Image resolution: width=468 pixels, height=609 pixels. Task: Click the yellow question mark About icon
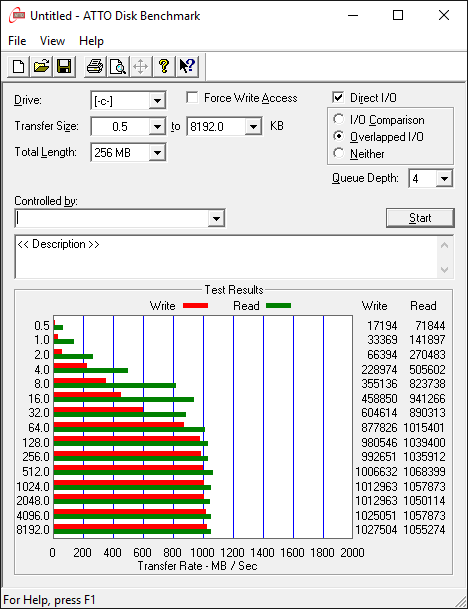click(164, 66)
